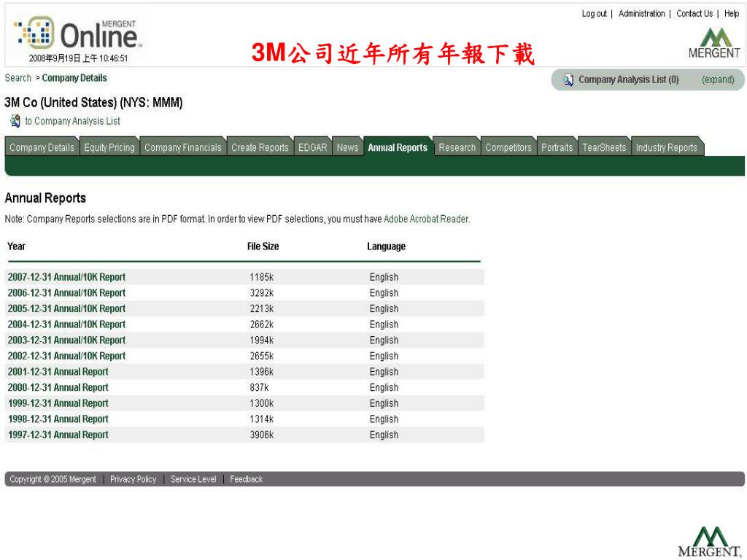Switch to the Competitors tab
Image resolution: width=747 pixels, height=560 pixels.
(508, 147)
